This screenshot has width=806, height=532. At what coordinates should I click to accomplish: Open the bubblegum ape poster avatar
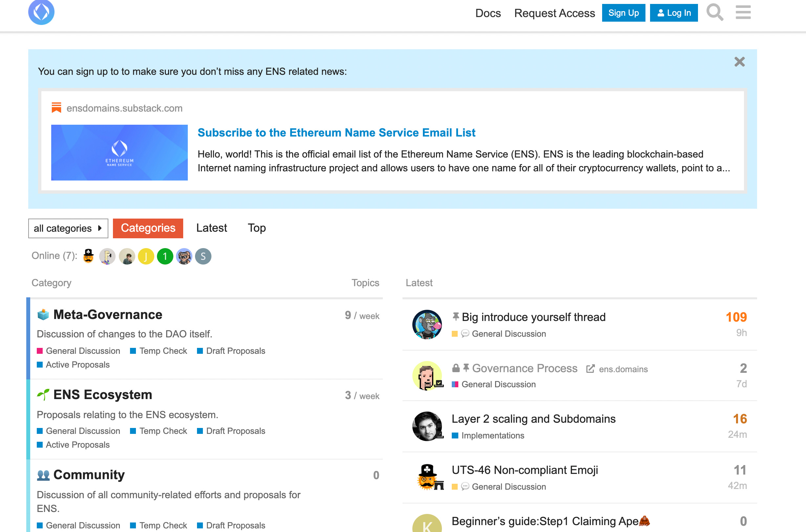tap(427, 324)
